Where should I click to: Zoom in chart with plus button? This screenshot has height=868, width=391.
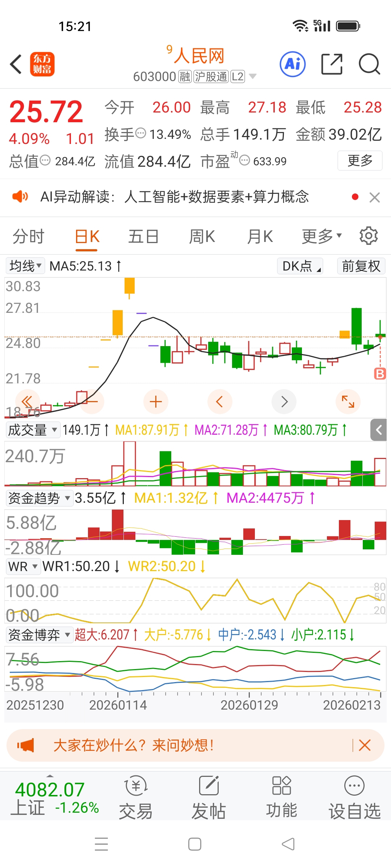click(x=156, y=401)
